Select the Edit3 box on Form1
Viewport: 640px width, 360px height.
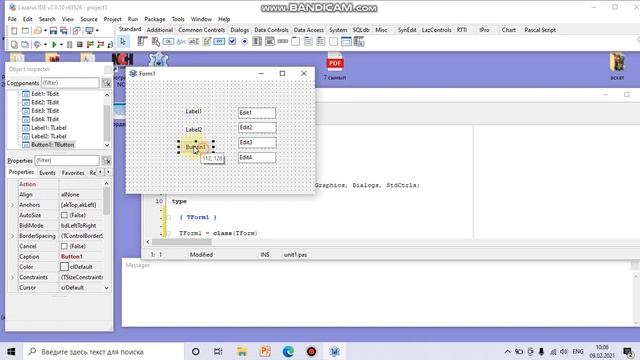coord(257,142)
